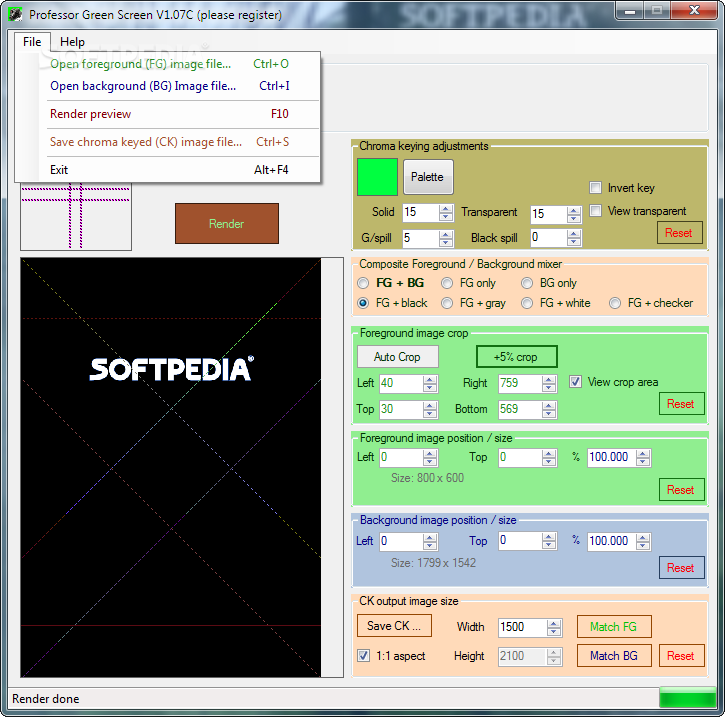Select the BG only radio option
This screenshot has width=725, height=717.
click(x=527, y=283)
